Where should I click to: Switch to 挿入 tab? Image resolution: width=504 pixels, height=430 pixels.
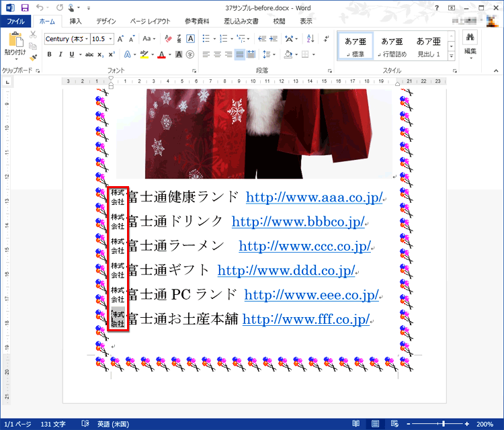click(x=75, y=21)
